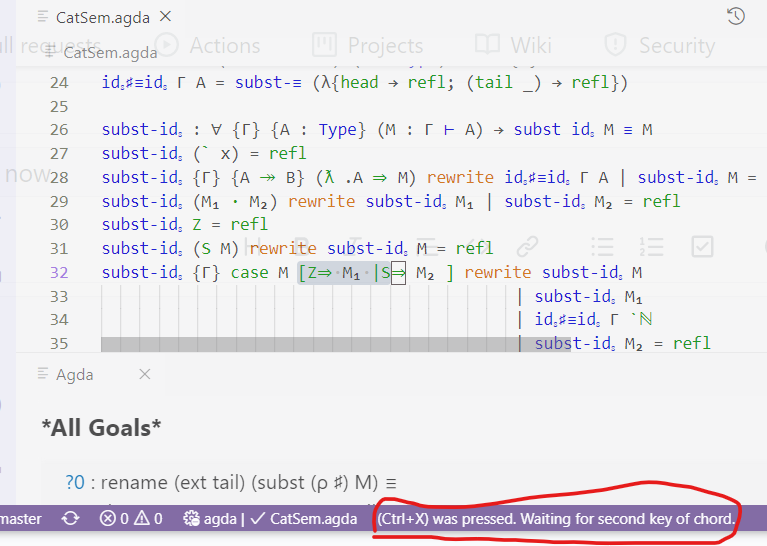Click the Ctrl+X chord waiting message
Screen dimensions: 767x546
(x=556, y=519)
